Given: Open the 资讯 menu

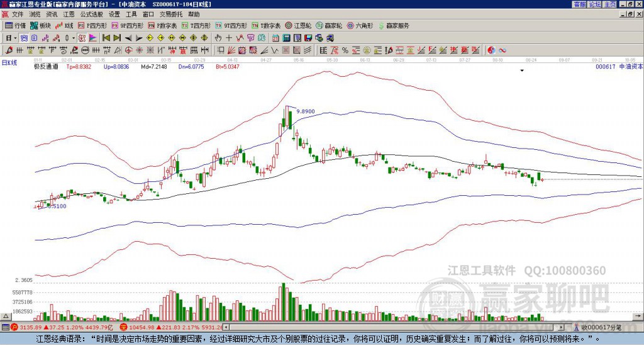Looking at the screenshot, I should tap(52, 14).
